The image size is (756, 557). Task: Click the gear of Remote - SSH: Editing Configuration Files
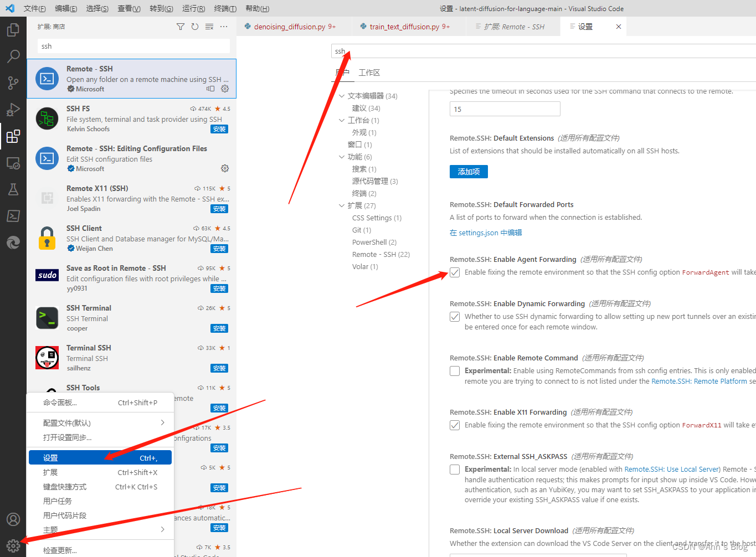[x=225, y=168]
